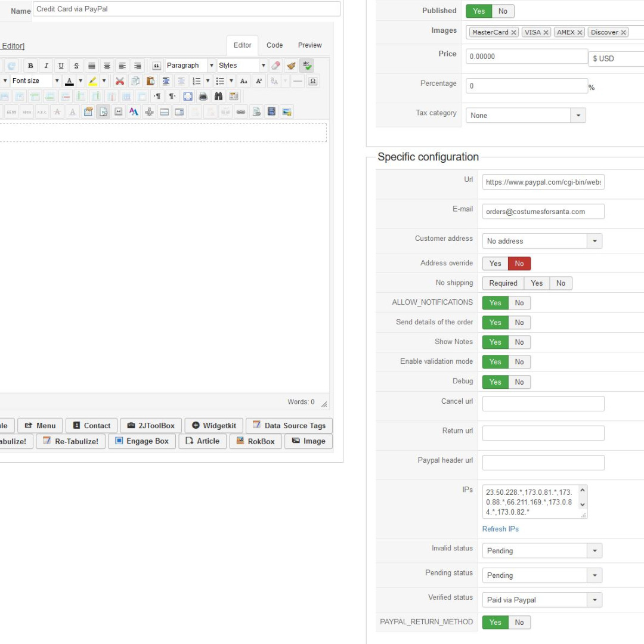Remove the AMEX image tag
The height and width of the screenshot is (644, 644).
580,32
